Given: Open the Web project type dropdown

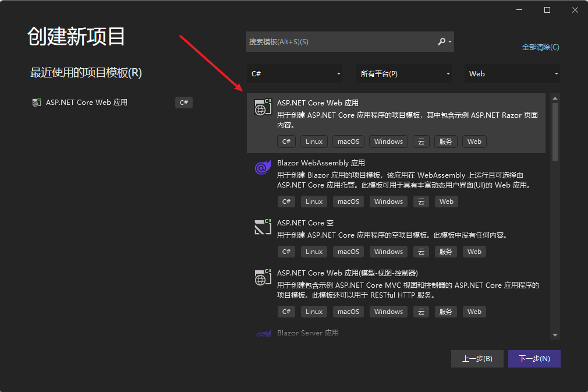Looking at the screenshot, I should pos(512,73).
